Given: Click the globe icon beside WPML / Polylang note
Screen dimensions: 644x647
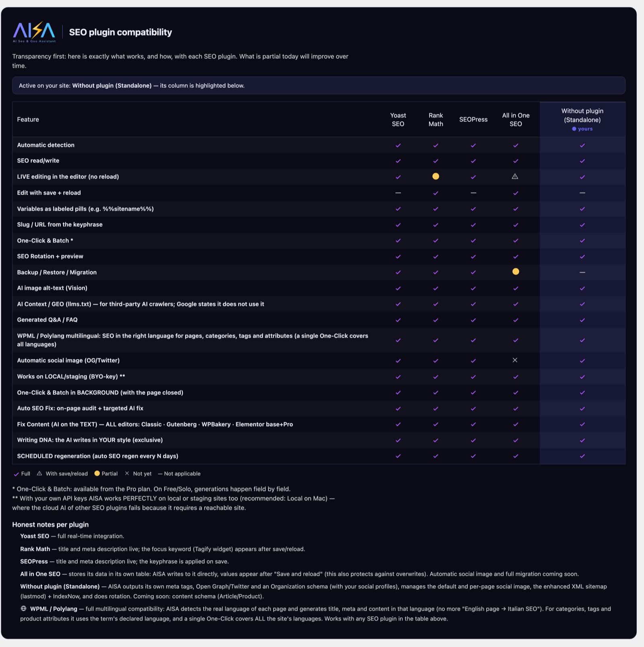Looking at the screenshot, I should tap(23, 608).
